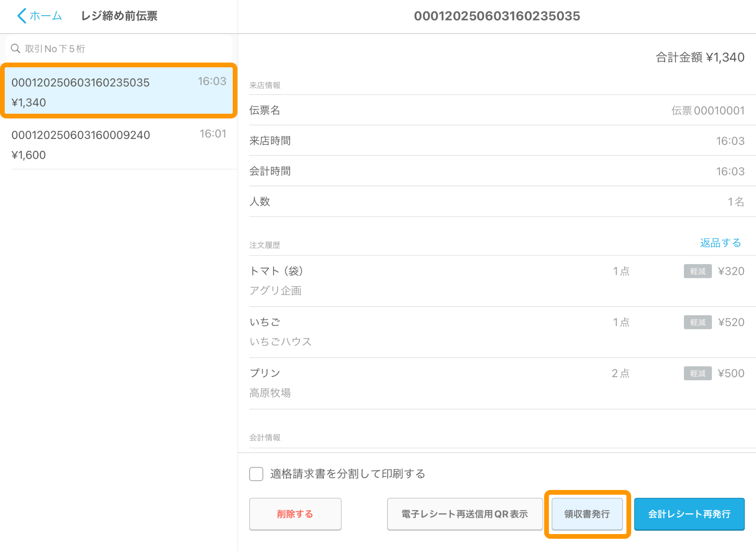
Task: Click the アグリ企画 supplier label
Action: (x=276, y=290)
